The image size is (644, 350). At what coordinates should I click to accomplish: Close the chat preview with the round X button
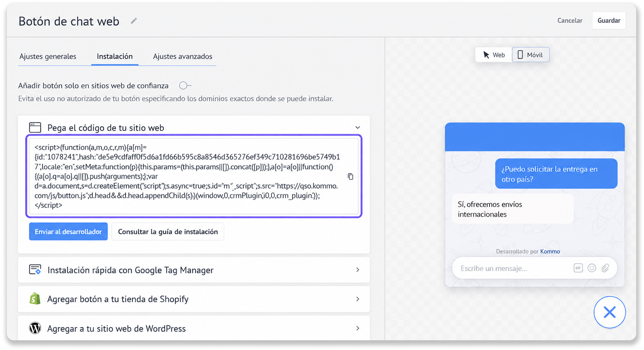[609, 312]
